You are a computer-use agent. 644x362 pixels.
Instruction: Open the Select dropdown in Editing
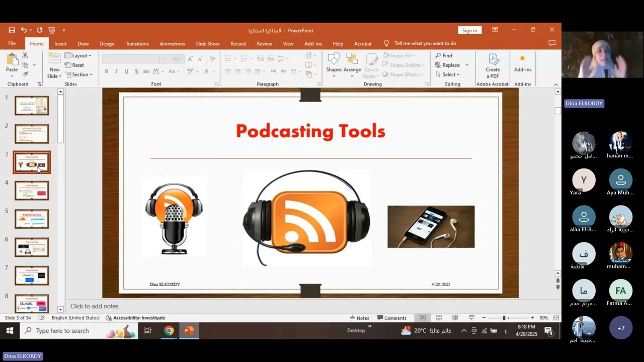pyautogui.click(x=448, y=74)
